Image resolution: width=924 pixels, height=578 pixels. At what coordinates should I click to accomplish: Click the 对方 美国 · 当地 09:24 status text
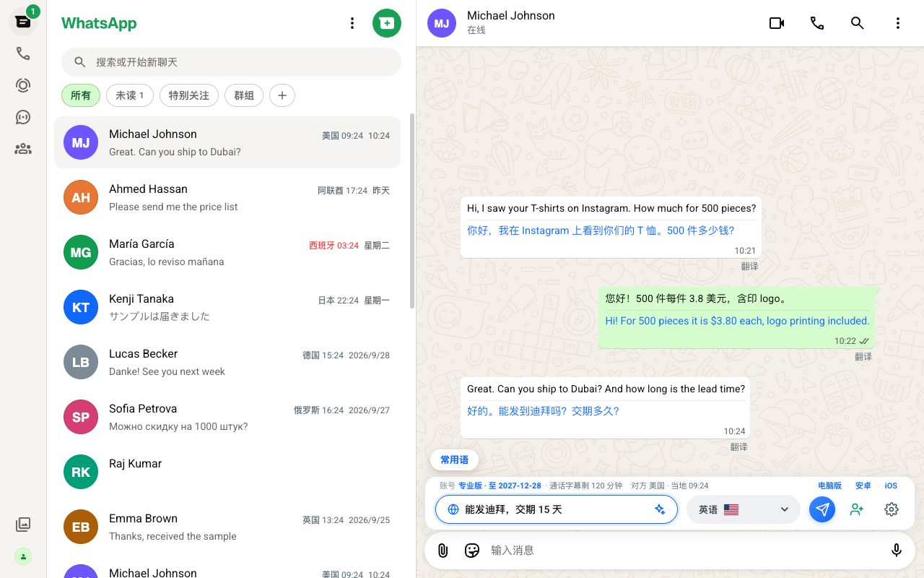(670, 486)
